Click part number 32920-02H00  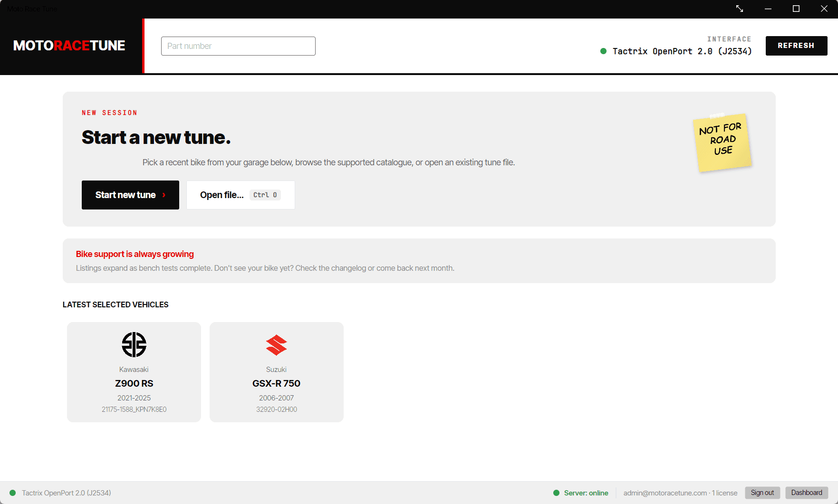coord(277,409)
